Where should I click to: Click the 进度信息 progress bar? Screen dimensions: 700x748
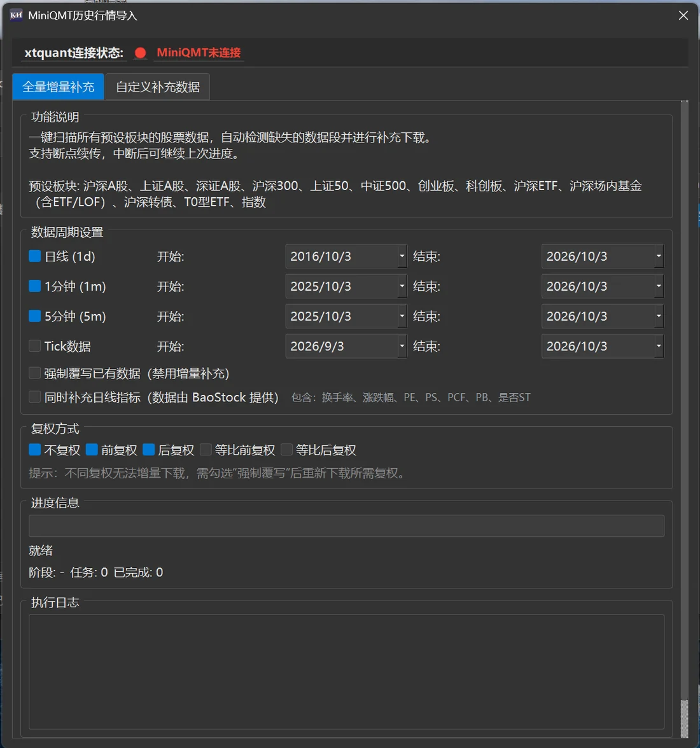pyautogui.click(x=346, y=525)
